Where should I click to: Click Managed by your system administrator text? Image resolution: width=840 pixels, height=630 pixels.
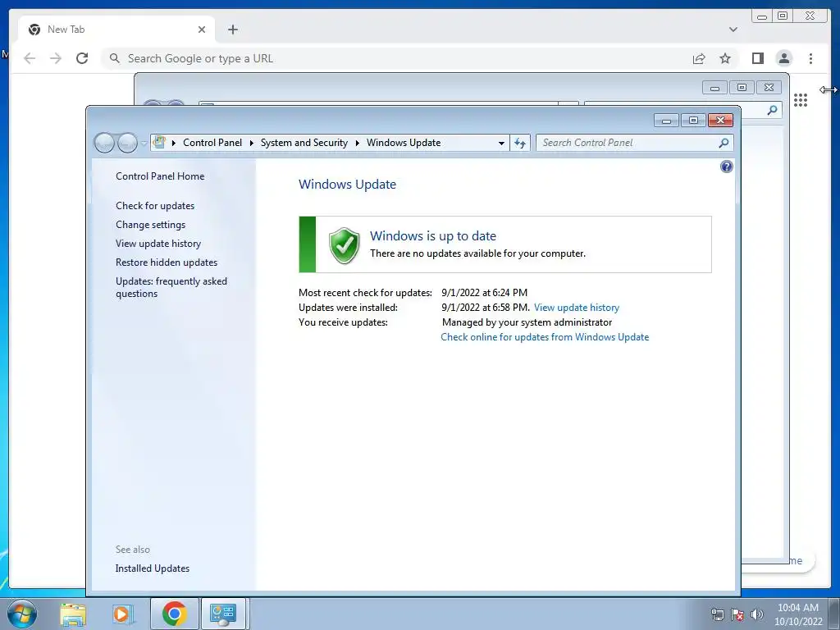click(x=527, y=322)
